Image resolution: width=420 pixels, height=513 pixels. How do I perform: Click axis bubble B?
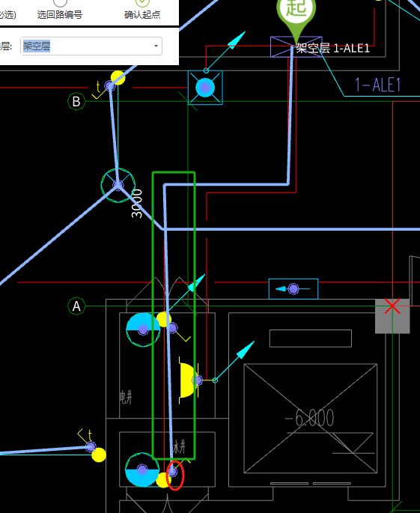click(x=76, y=101)
